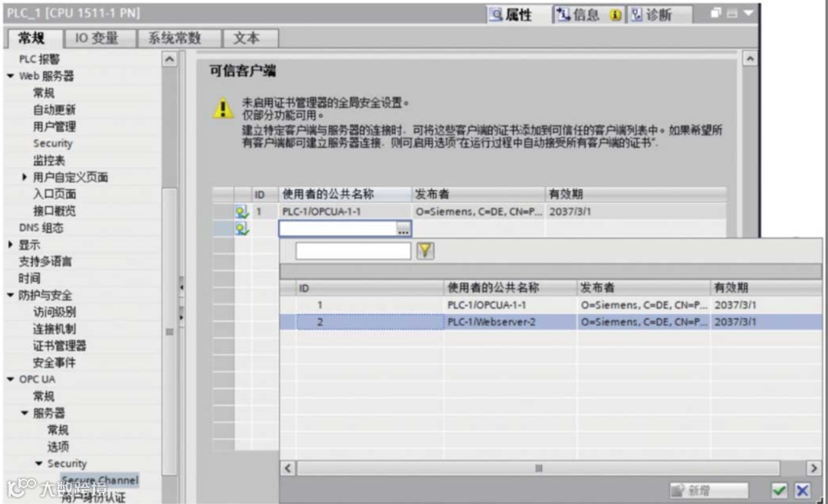Screen dimensions: 828x504
Task: Open the ellipsis browse button in name cell
Action: 403,229
